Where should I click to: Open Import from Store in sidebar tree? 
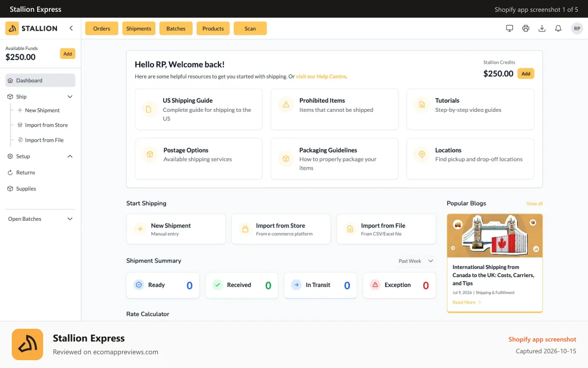click(x=46, y=125)
